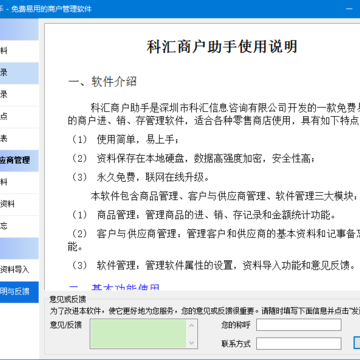Click the window title 免费易用的商户管理软件
The image size is (360, 360).
51,9
